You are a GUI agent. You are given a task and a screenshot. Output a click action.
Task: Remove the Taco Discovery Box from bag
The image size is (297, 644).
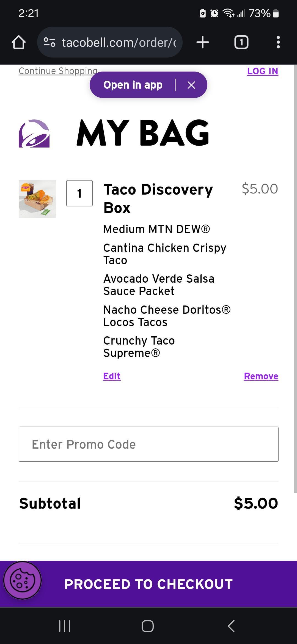(261, 376)
